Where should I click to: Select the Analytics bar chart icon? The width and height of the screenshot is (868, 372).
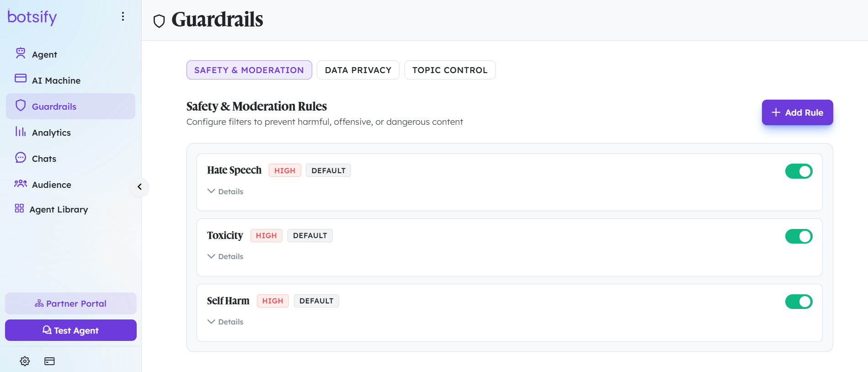click(x=21, y=132)
